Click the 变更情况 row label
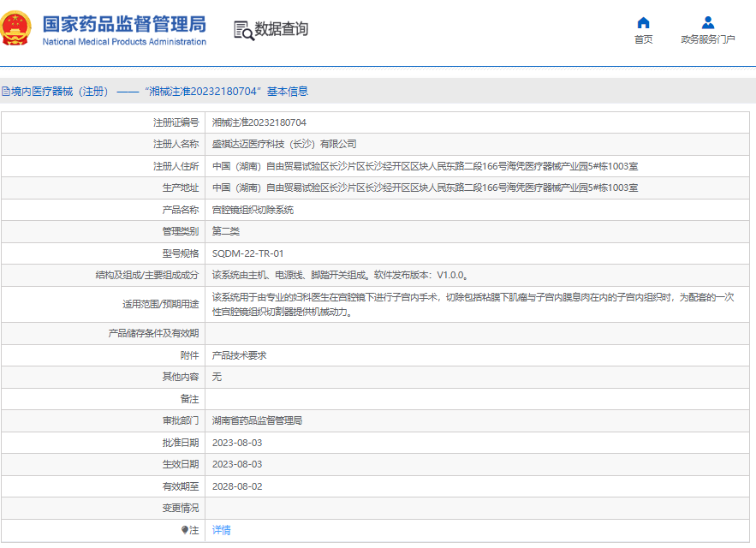756x548 pixels. click(181, 508)
